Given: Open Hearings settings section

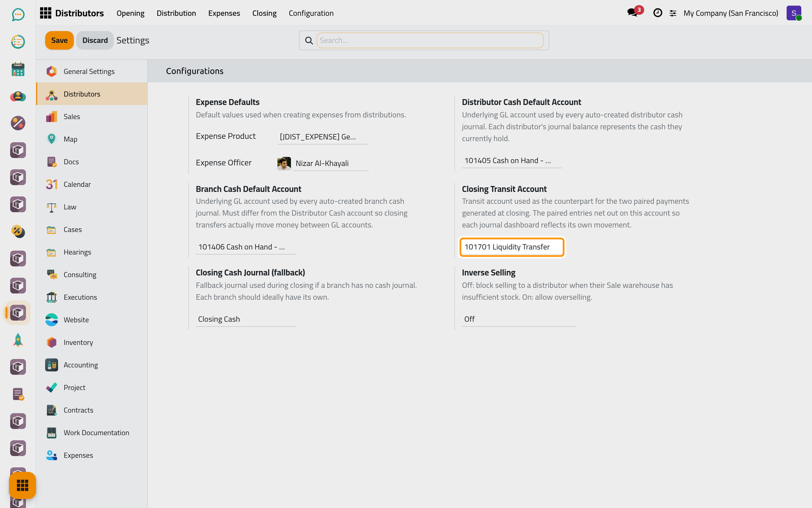Looking at the screenshot, I should [x=92, y=252].
